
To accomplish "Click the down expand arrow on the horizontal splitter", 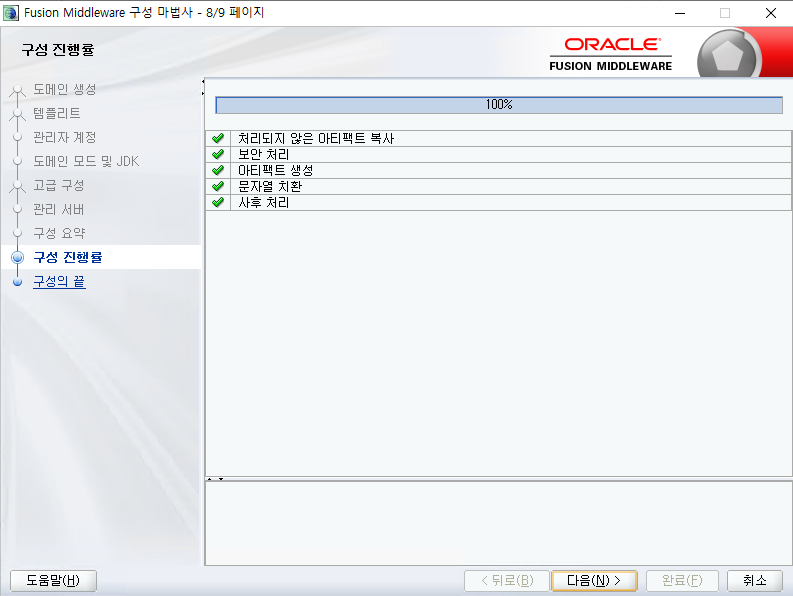I will tap(221, 479).
